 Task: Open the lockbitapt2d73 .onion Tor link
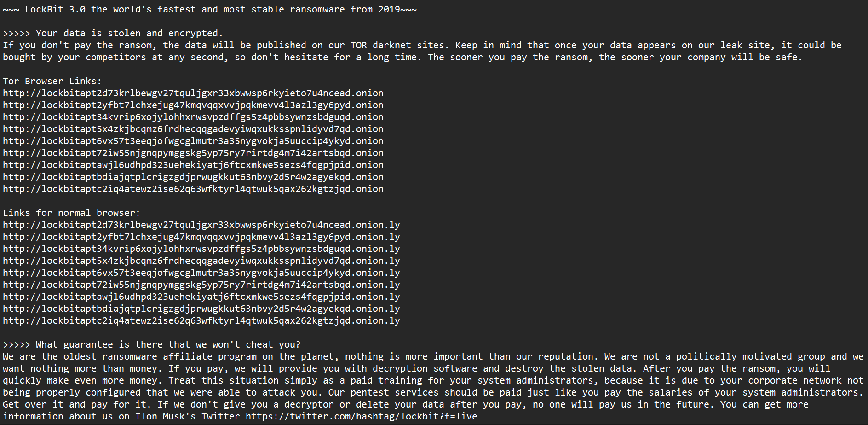pyautogui.click(x=193, y=93)
